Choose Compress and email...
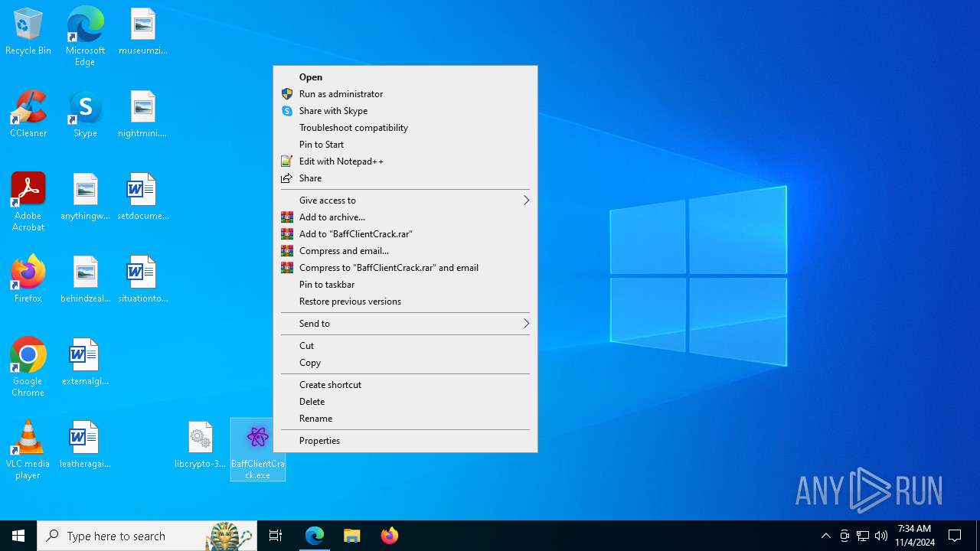Viewport: 980px width, 551px height. coord(405,251)
